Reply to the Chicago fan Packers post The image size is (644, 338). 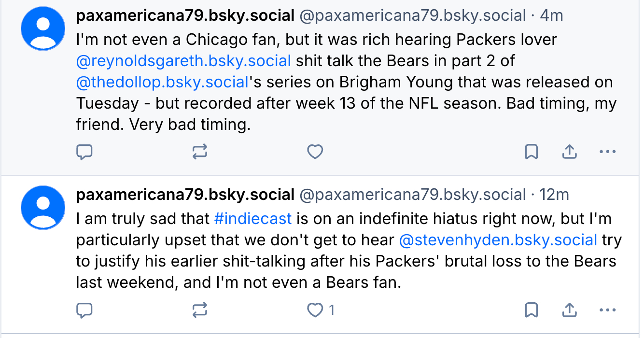pyautogui.click(x=84, y=153)
